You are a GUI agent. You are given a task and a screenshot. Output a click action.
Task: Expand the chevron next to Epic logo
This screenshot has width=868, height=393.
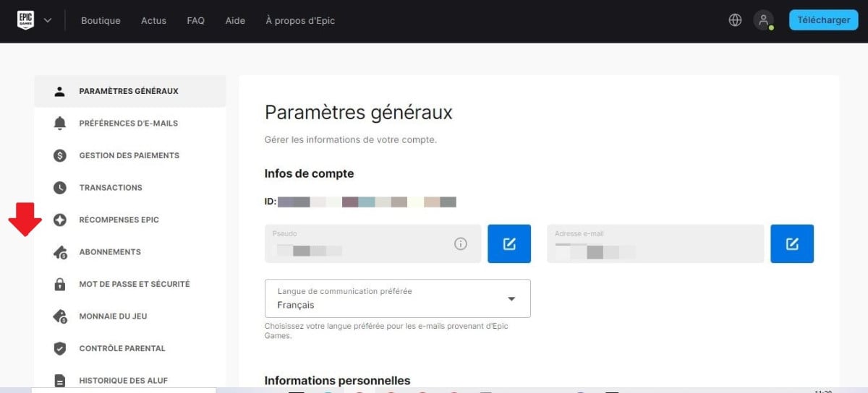tap(48, 20)
